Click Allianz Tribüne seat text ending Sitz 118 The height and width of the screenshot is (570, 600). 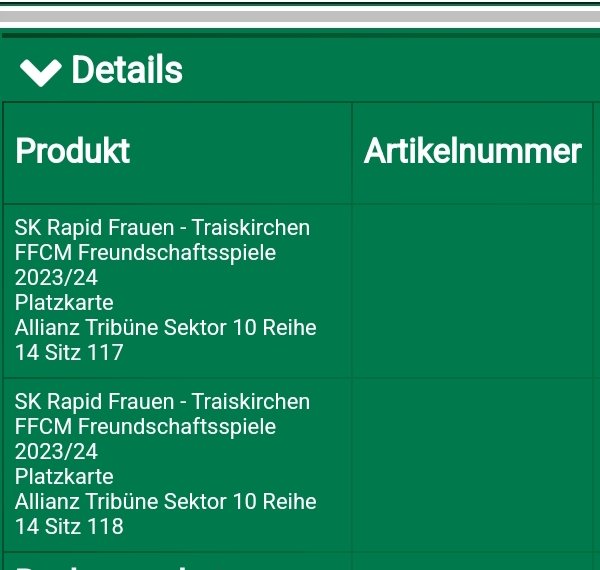165,502
